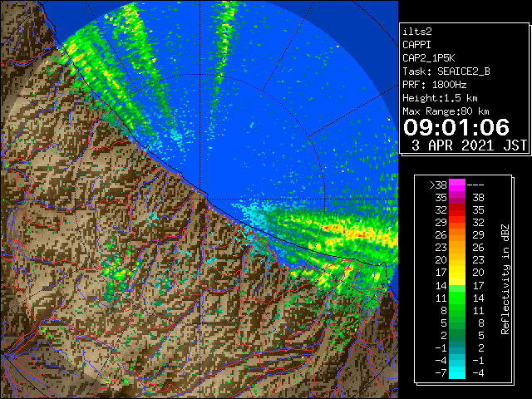Image resolution: width=532 pixels, height=399 pixels.
Task: Click the Height:1.5 km line
Action: tap(440, 98)
